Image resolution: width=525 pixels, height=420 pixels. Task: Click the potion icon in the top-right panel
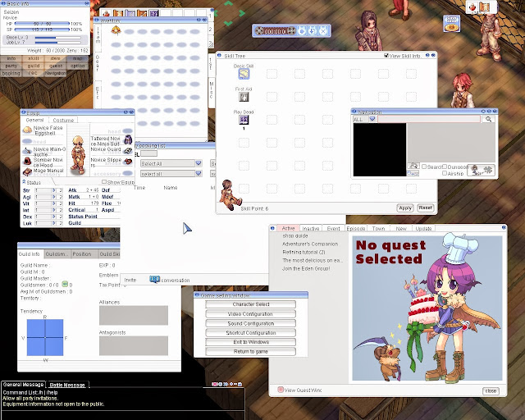point(472,7)
